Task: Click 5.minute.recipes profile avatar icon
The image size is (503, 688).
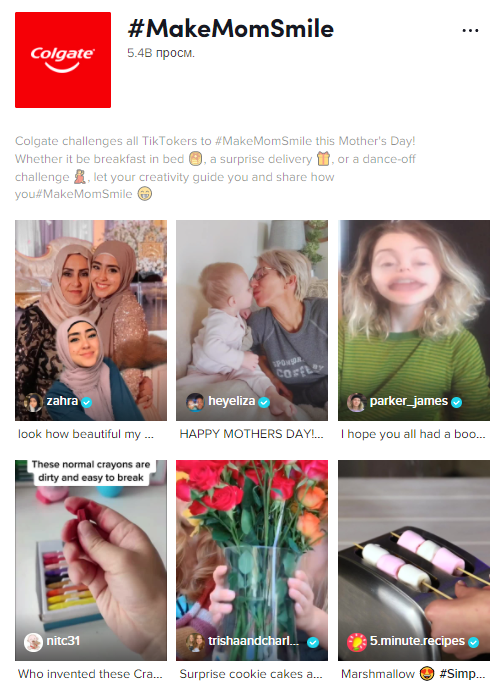Action: (356, 642)
